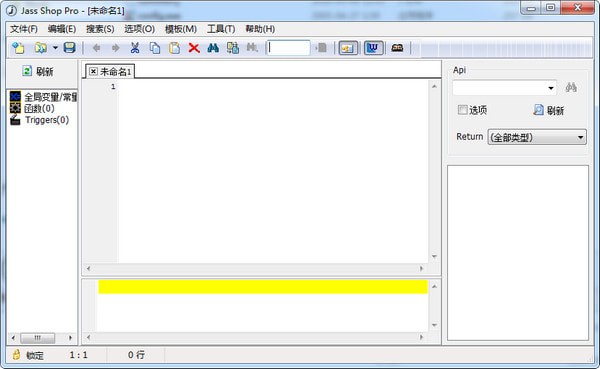Click output pane scrollbar up arrow

click(x=434, y=286)
